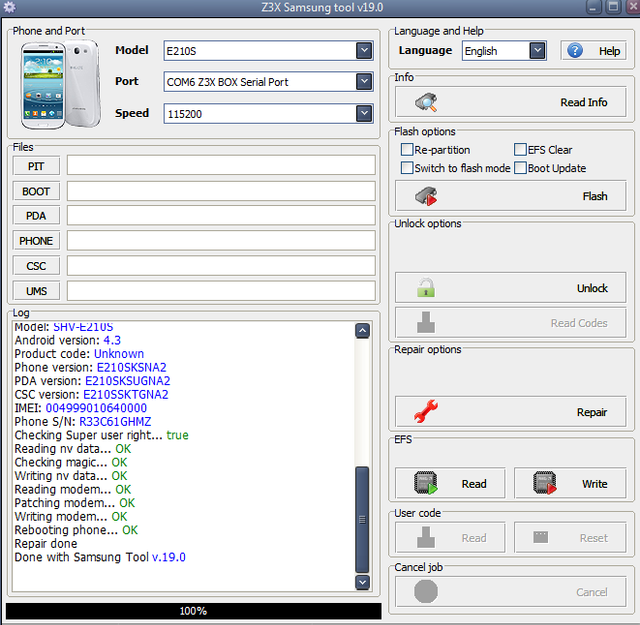Click the log scrollbar thumb

tap(362, 520)
